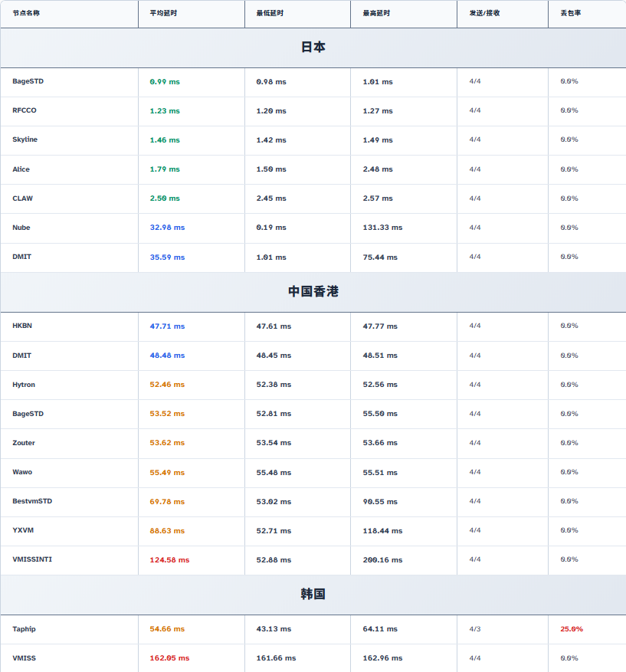Select the RFCCO node name
This screenshot has height=672, width=626.
click(25, 110)
